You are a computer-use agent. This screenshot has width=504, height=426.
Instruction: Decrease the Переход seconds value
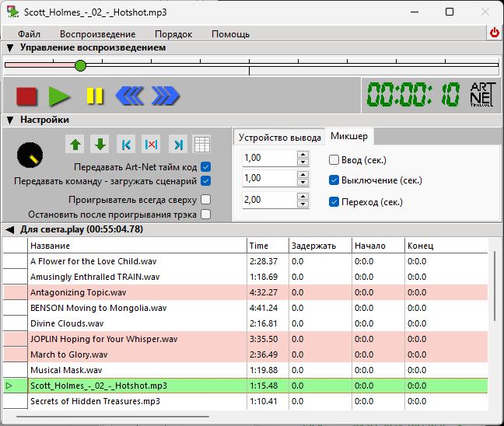(x=303, y=204)
